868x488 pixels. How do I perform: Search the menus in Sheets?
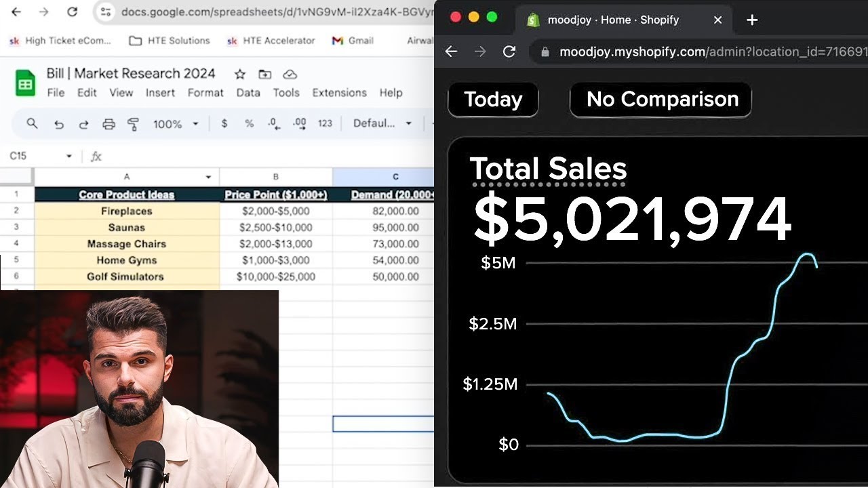[x=32, y=124]
